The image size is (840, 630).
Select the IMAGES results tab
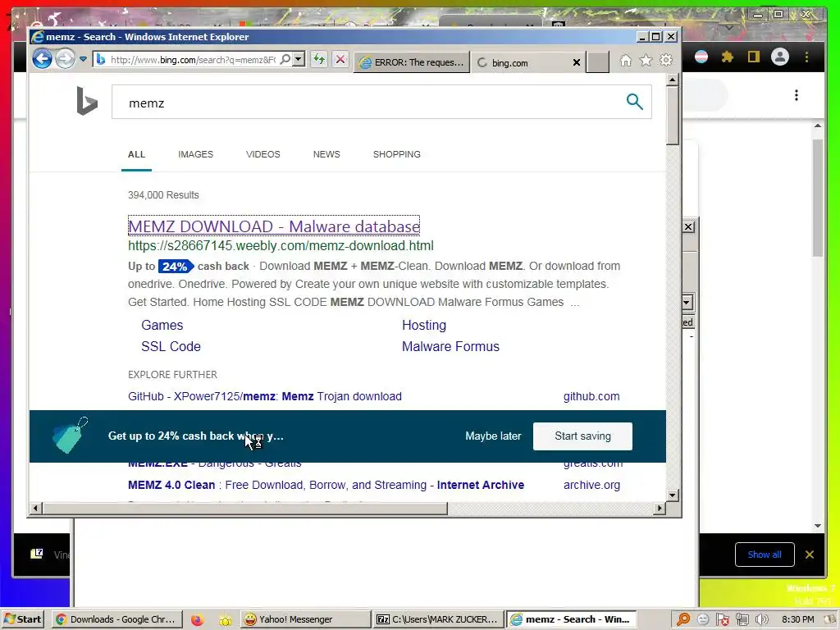(195, 154)
